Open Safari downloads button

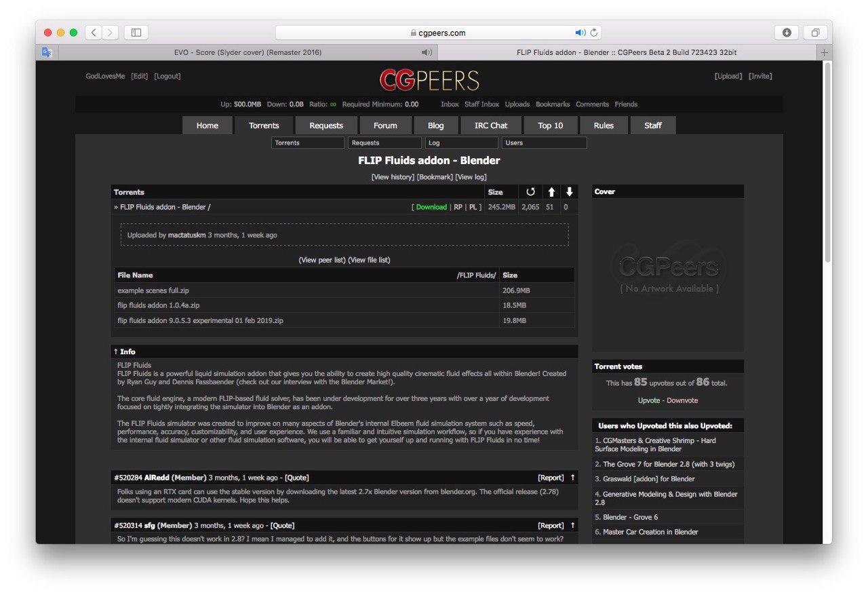pyautogui.click(x=787, y=33)
